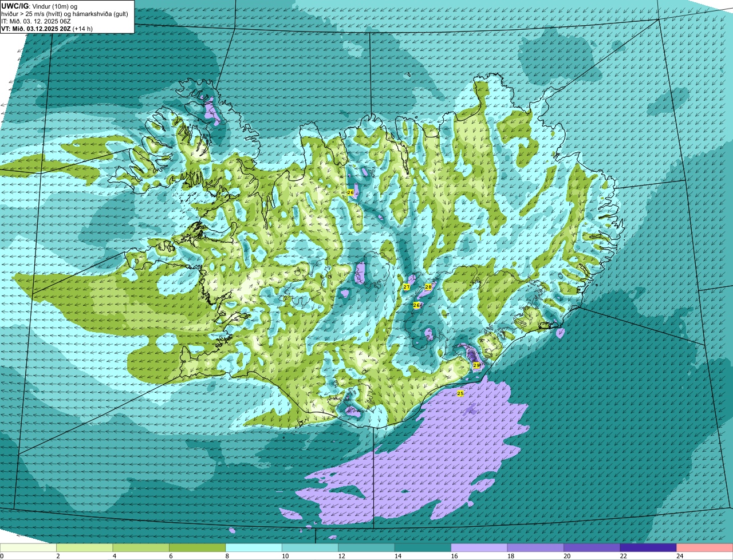
Task: Select the pale cyan 8–10 m/s swatch
Action: coord(254,548)
